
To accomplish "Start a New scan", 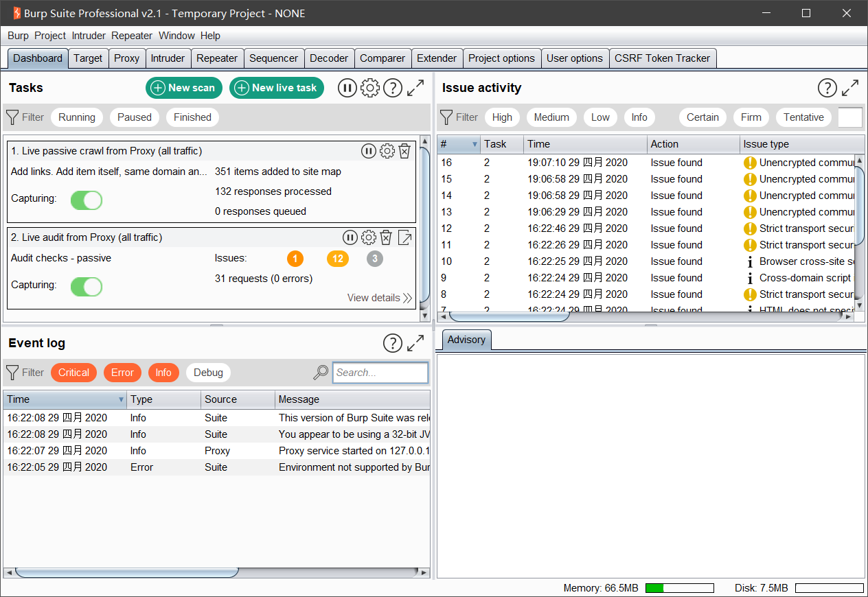I will 184,88.
